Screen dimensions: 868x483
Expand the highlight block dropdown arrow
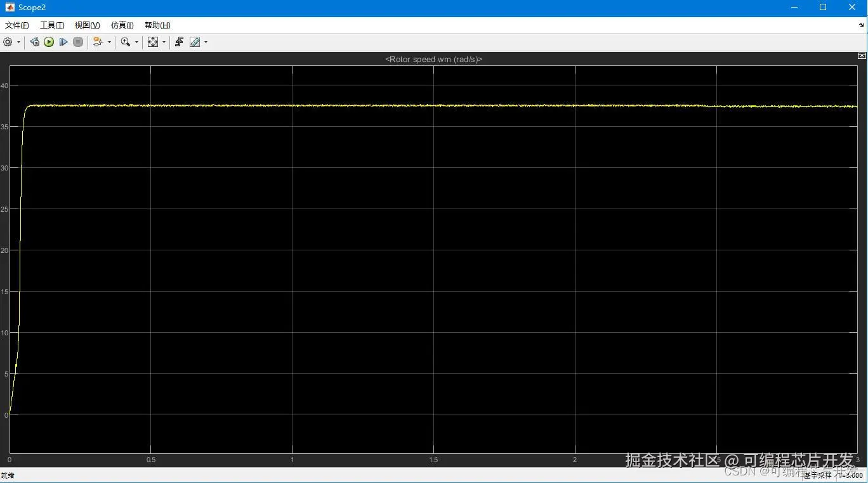click(x=109, y=42)
